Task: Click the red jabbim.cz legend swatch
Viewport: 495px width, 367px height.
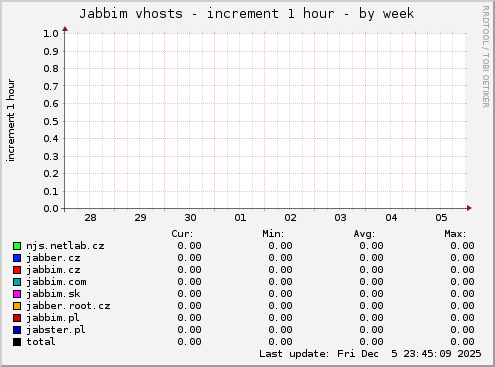Action: [17, 270]
